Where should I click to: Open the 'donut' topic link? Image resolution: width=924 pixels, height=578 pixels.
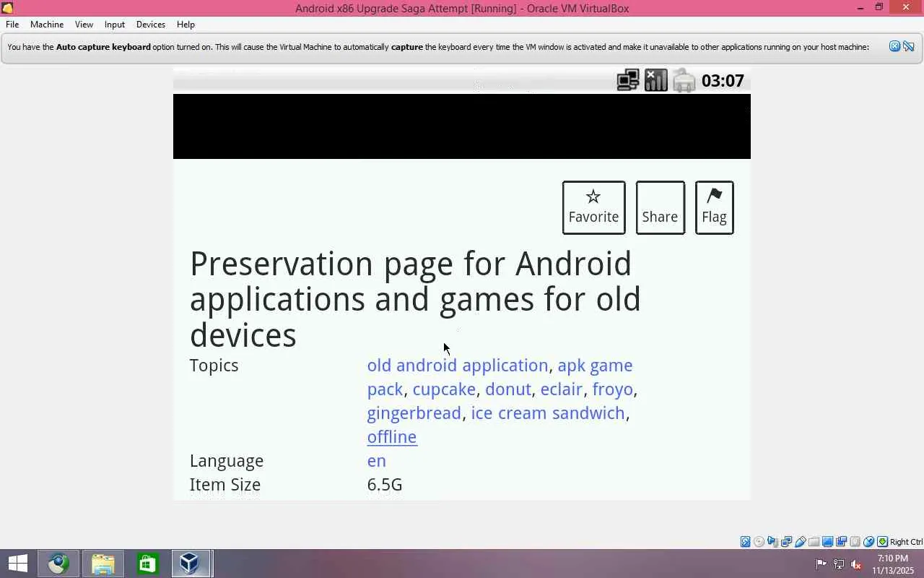coord(508,389)
